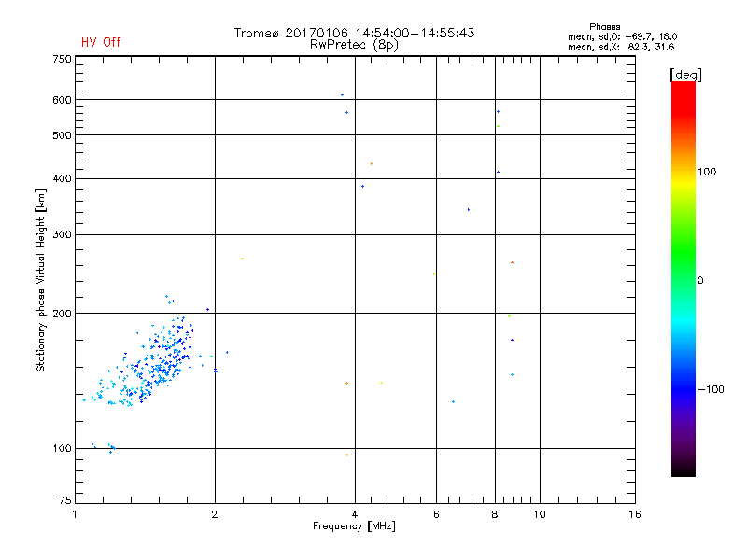The height and width of the screenshot is (560, 747).
Task: Click the x-axis tick label '2'
Action: (x=215, y=514)
